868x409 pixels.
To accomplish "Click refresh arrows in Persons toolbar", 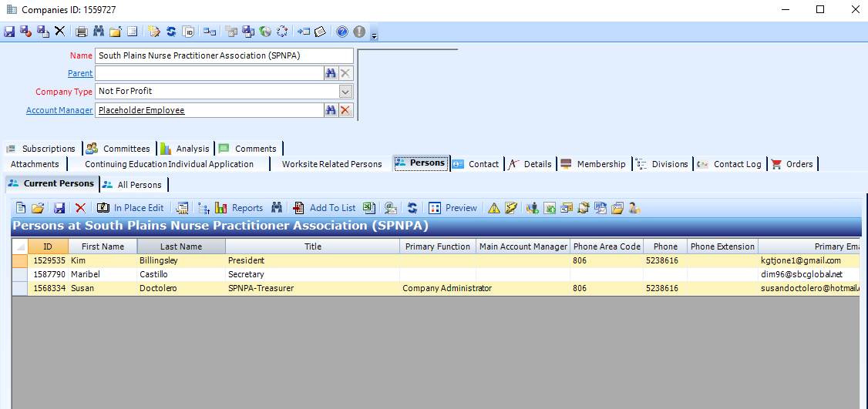I will point(412,208).
